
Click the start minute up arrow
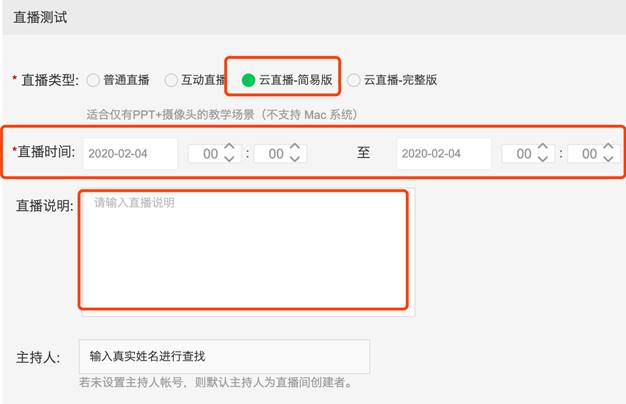pyautogui.click(x=295, y=147)
